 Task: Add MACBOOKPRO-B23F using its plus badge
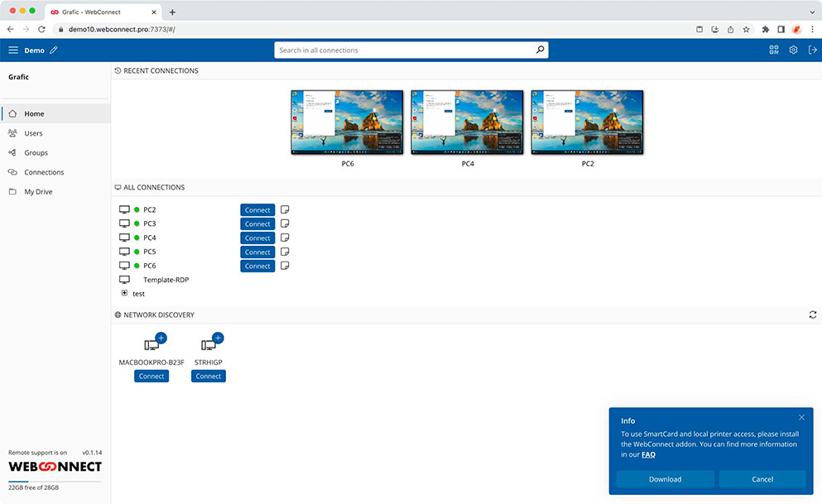click(161, 338)
